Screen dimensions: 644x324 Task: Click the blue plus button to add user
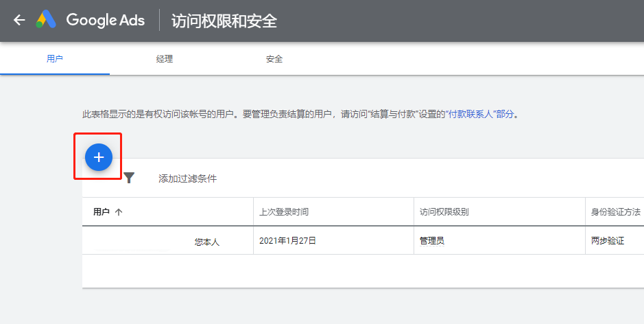(98, 157)
